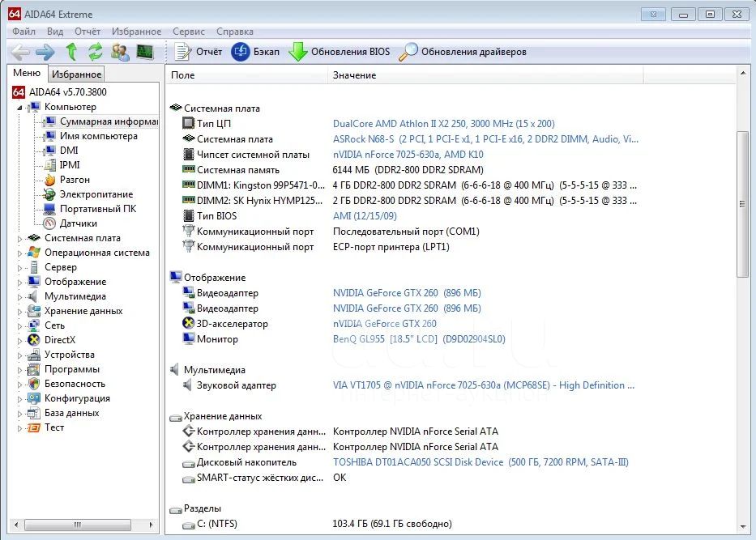The image size is (756, 540).
Task: Select the C: (NTFS) partition row
Action: (x=317, y=524)
